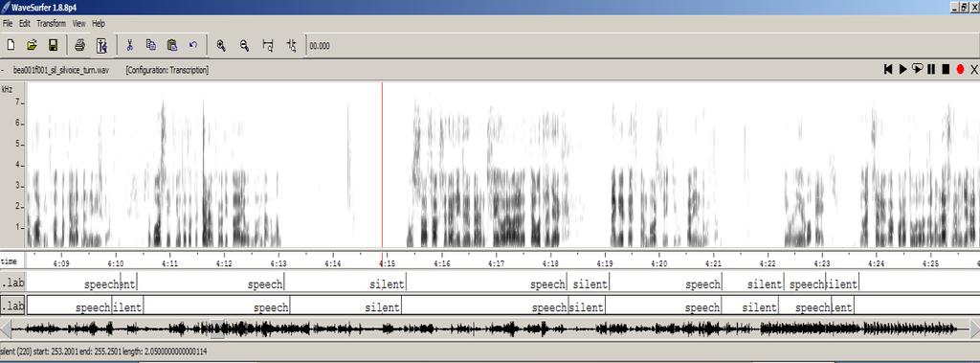Play the loaded sound
The image size is (980, 363).
(x=902, y=70)
